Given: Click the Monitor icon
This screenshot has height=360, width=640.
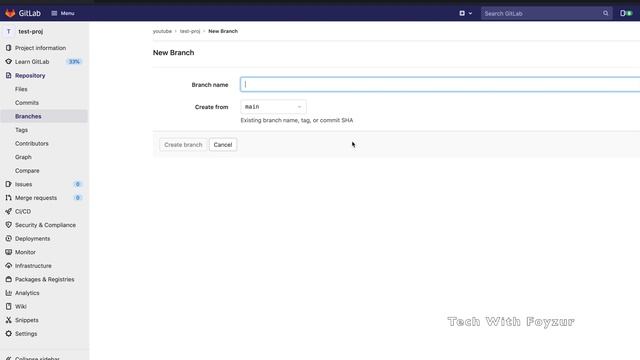Looking at the screenshot, I should click(x=9, y=252).
